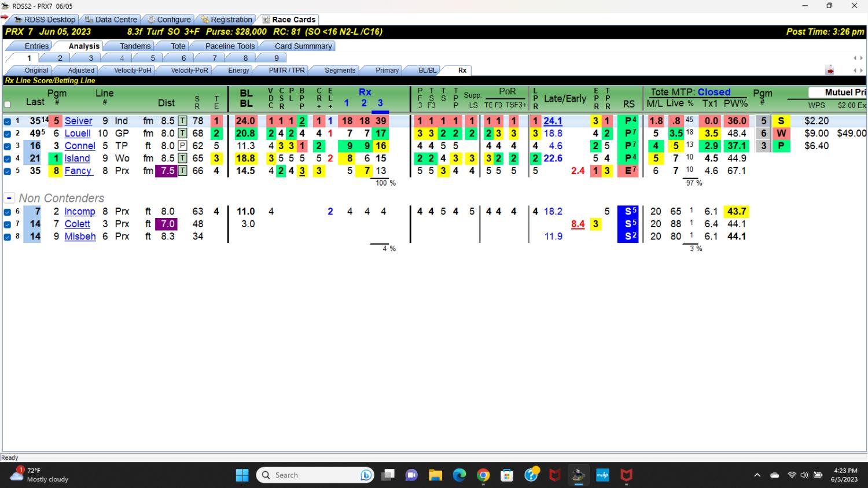
Task: Click Seiver's Late/Early value 24.1 link
Action: tap(553, 121)
